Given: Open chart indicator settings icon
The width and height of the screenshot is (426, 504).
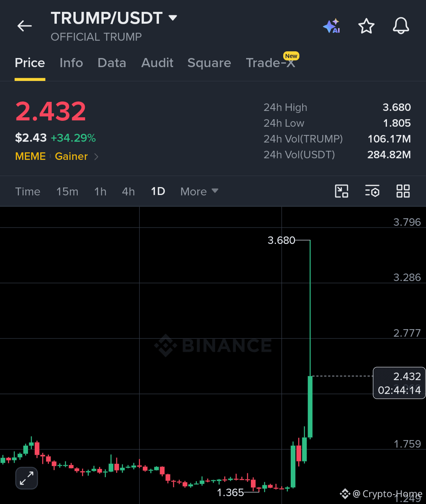Looking at the screenshot, I should (372, 191).
